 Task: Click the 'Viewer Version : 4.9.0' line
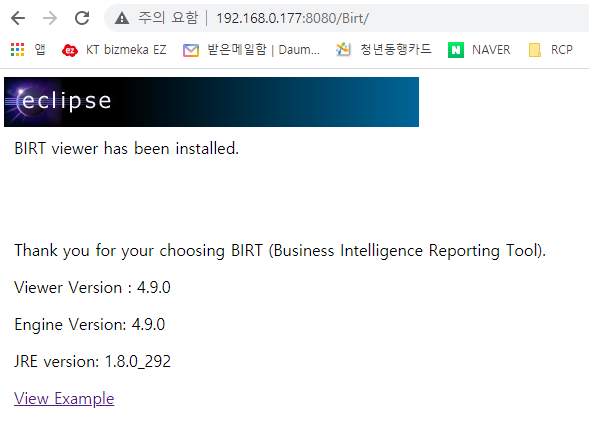tap(92, 287)
